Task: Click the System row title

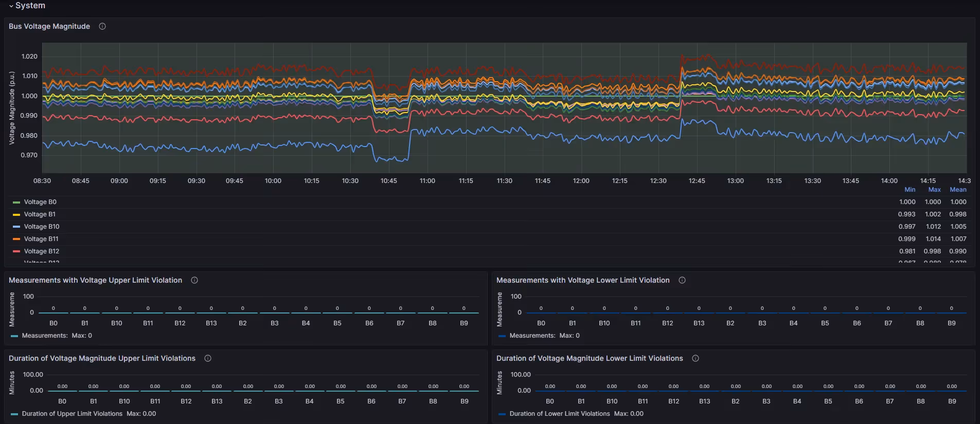Action: pos(30,6)
